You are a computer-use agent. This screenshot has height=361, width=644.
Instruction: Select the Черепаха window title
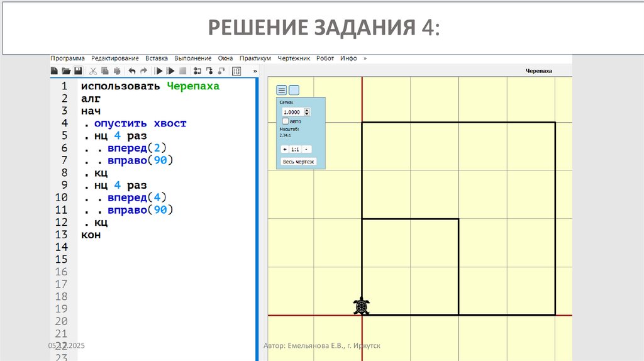[x=539, y=71]
